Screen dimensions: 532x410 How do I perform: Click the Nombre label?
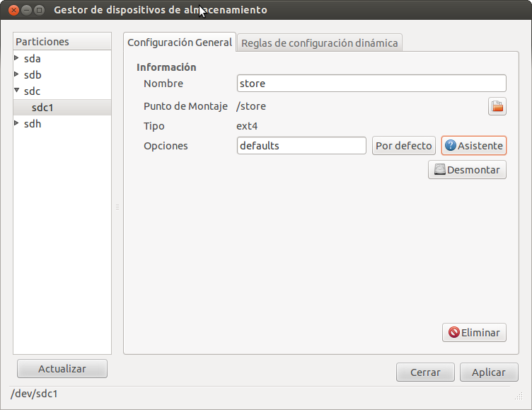tap(163, 84)
